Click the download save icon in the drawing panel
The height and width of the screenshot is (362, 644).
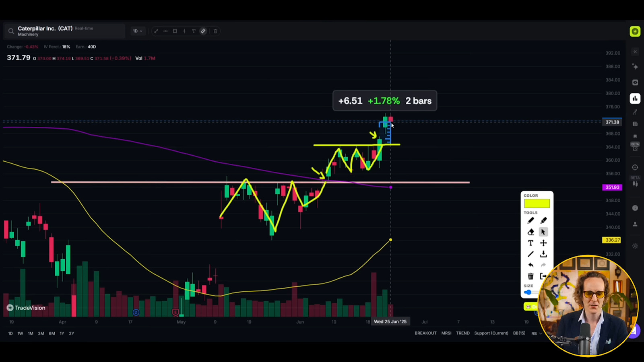point(543,254)
